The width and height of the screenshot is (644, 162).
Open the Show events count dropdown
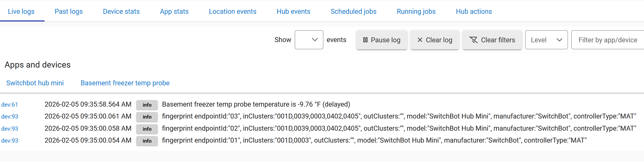tap(309, 40)
